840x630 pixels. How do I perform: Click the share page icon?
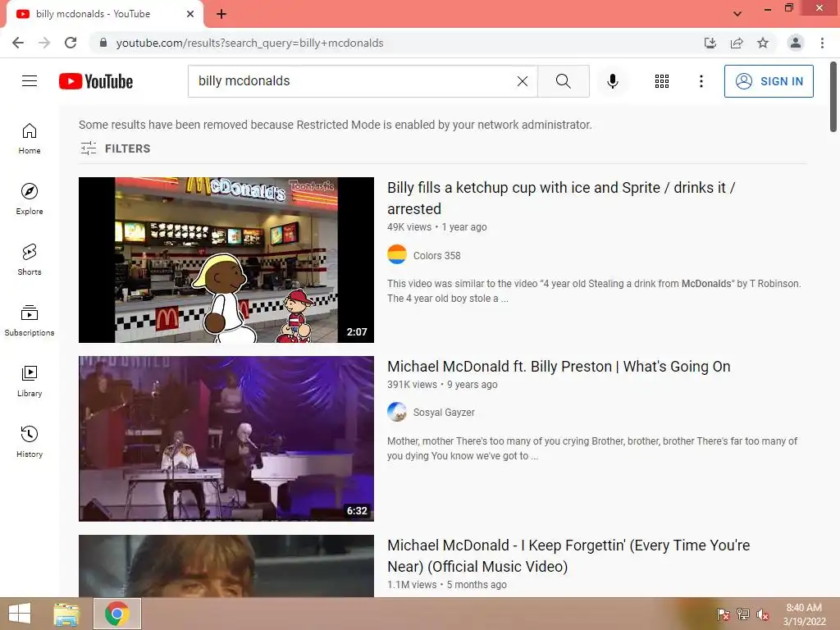point(737,43)
